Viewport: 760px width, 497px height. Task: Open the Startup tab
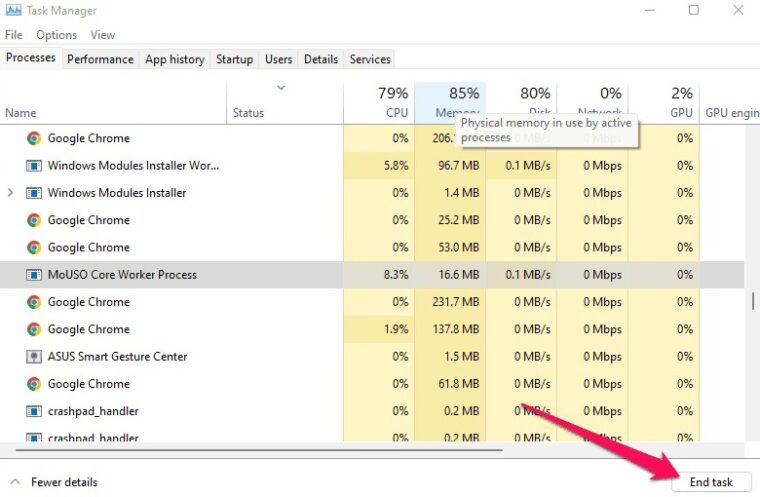click(235, 59)
